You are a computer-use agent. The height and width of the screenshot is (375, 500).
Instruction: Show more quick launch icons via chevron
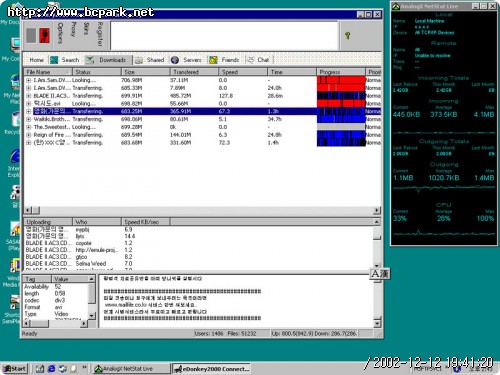click(x=84, y=367)
